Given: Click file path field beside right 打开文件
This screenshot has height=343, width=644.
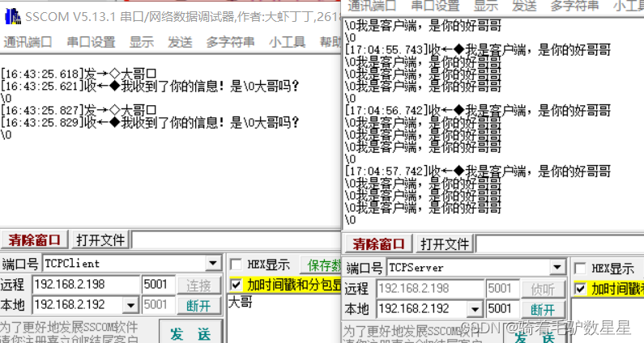Looking at the screenshot, I should pos(560,244).
